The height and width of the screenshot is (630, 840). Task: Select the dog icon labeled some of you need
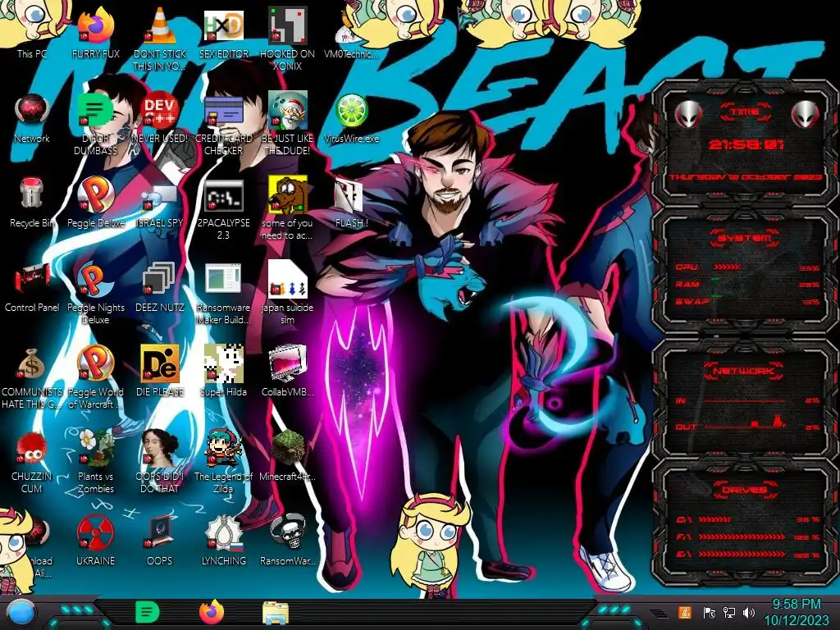[x=288, y=209]
